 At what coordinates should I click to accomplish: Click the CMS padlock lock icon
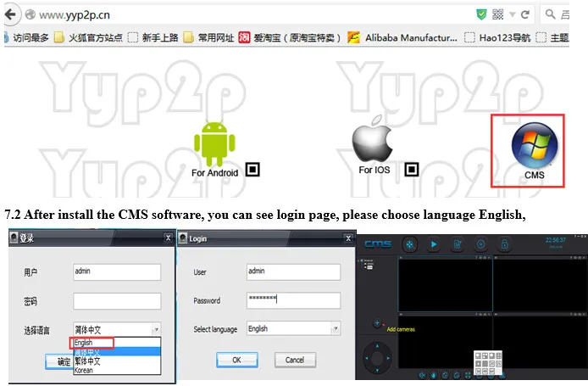coord(504,244)
